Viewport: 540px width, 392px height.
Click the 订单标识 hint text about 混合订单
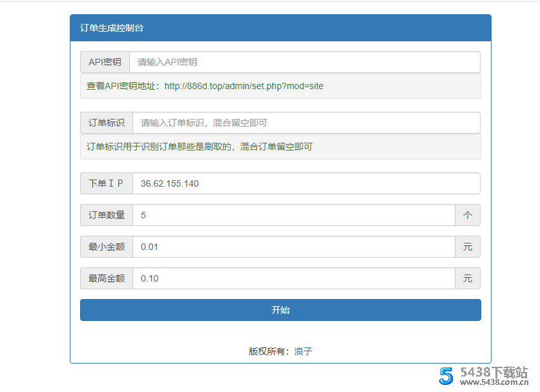click(x=198, y=147)
